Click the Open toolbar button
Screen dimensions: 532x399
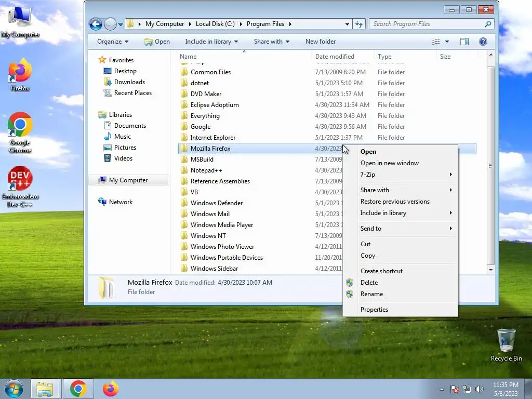[x=157, y=42]
